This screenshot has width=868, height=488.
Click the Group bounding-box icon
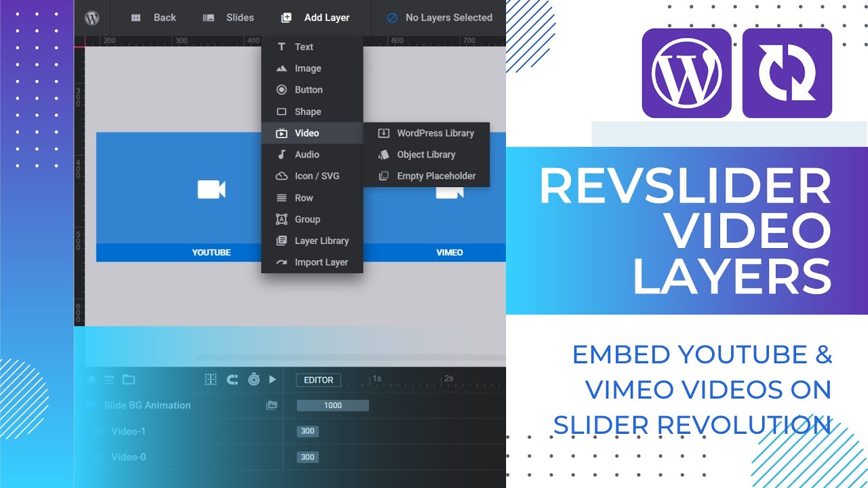point(281,219)
